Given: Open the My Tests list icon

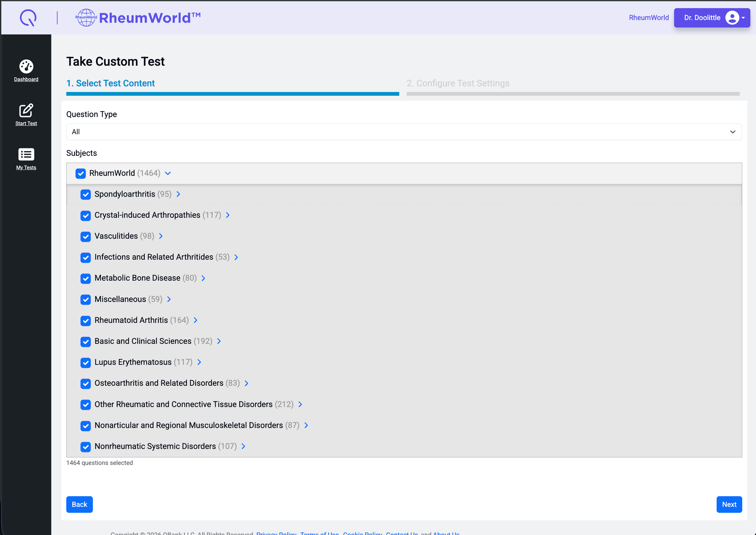Looking at the screenshot, I should pos(26,154).
